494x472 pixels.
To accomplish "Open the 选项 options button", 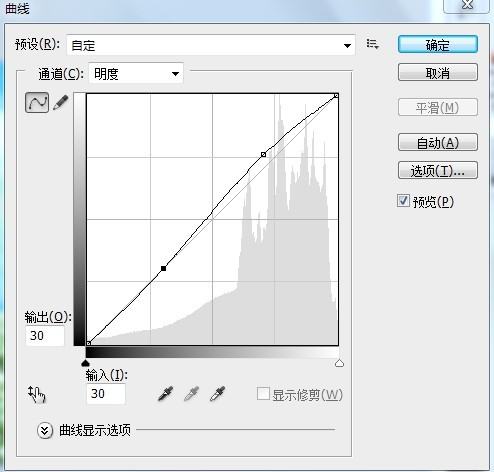I will pyautogui.click(x=438, y=170).
